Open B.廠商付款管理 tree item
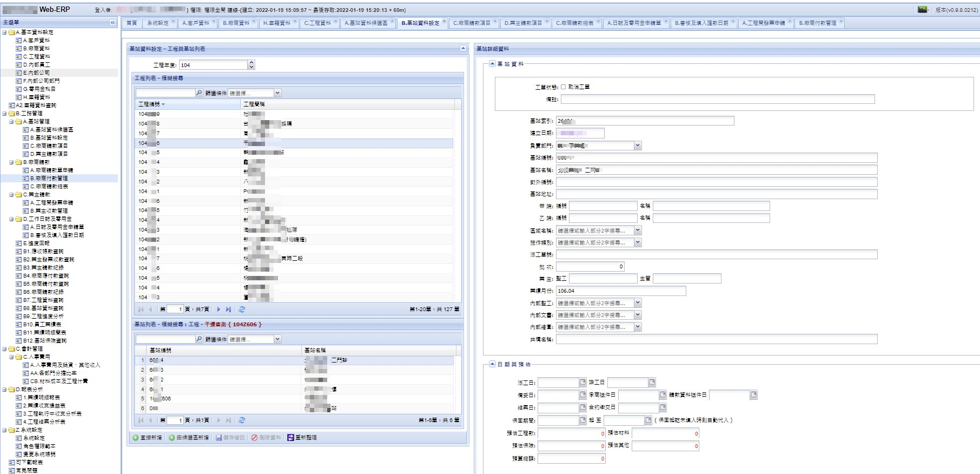 click(49, 178)
